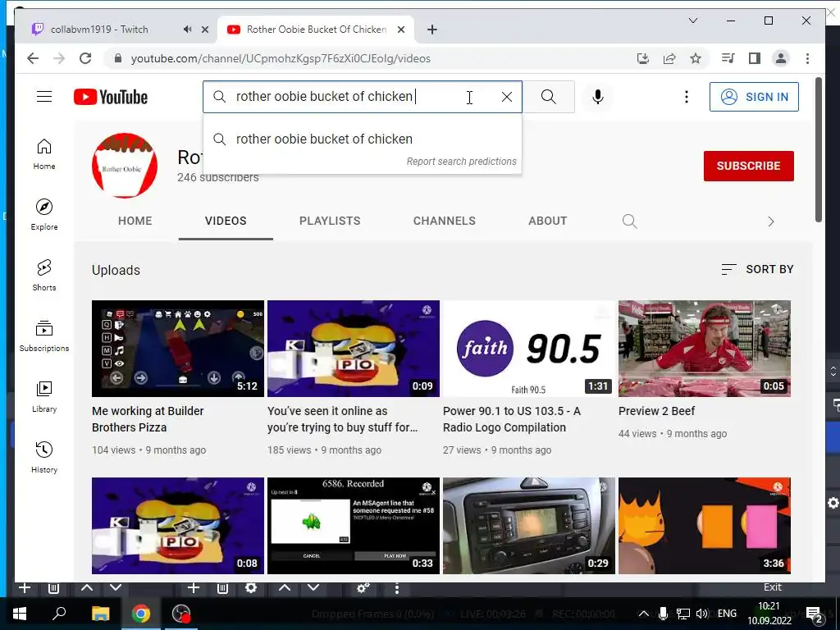840x630 pixels.
Task: Open the channel HOME tab
Action: click(135, 221)
